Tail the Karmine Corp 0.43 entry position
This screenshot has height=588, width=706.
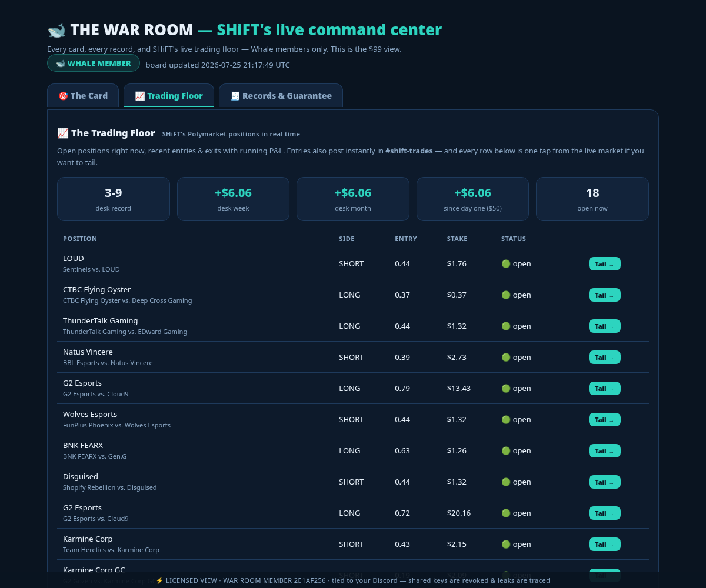[x=604, y=544]
